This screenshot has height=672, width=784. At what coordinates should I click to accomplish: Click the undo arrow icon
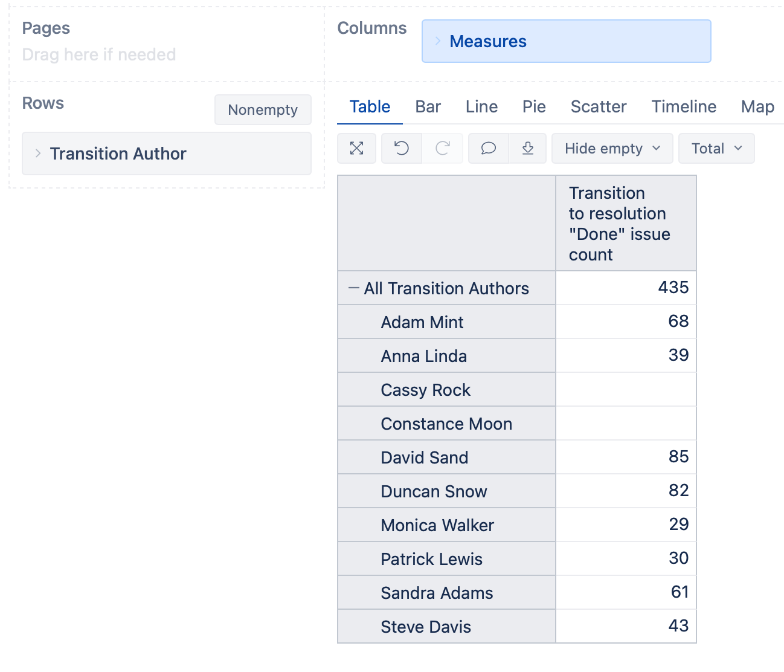pyautogui.click(x=402, y=149)
